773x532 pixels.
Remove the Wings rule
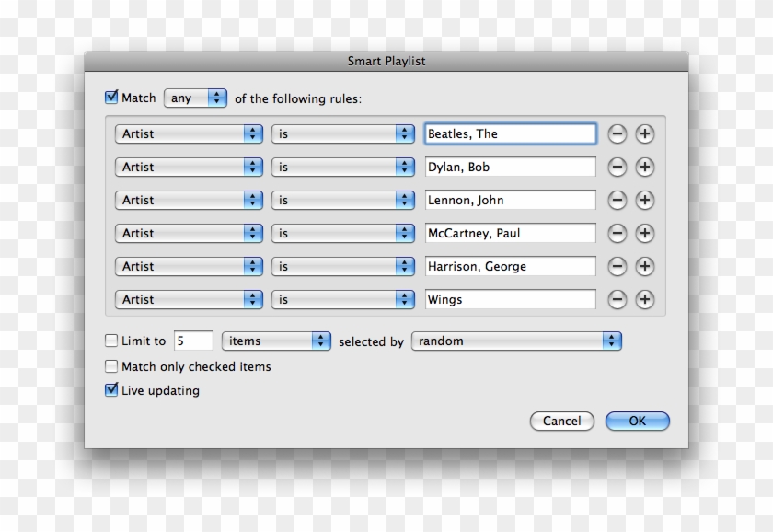(617, 299)
